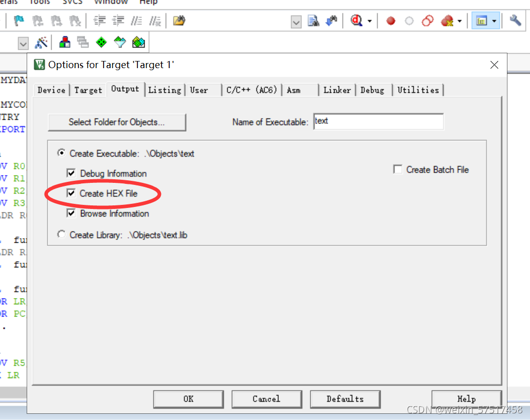This screenshot has width=530, height=420.
Task: Toggle Debug Information checkbox
Action: point(71,173)
